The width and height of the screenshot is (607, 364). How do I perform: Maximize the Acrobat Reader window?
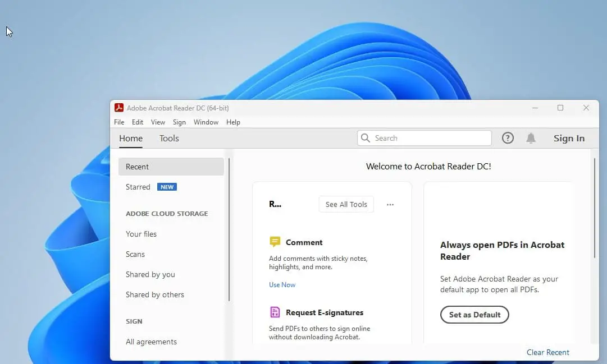pyautogui.click(x=560, y=108)
